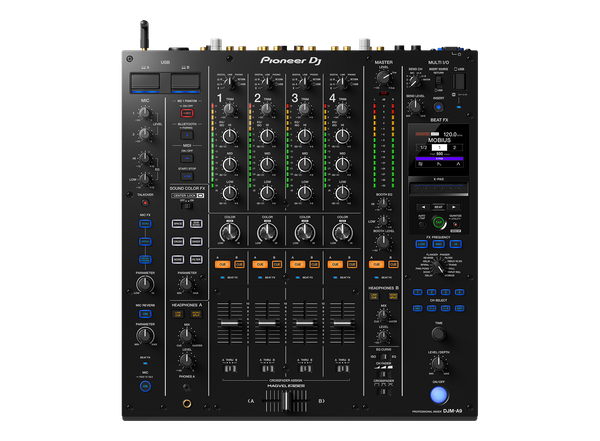This screenshot has width=600, height=441.
Task: Click channel 3 MID EQ knob
Action: (x=305, y=165)
